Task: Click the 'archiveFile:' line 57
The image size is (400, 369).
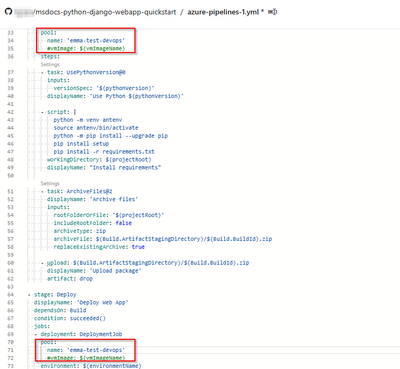Action: click(163, 239)
